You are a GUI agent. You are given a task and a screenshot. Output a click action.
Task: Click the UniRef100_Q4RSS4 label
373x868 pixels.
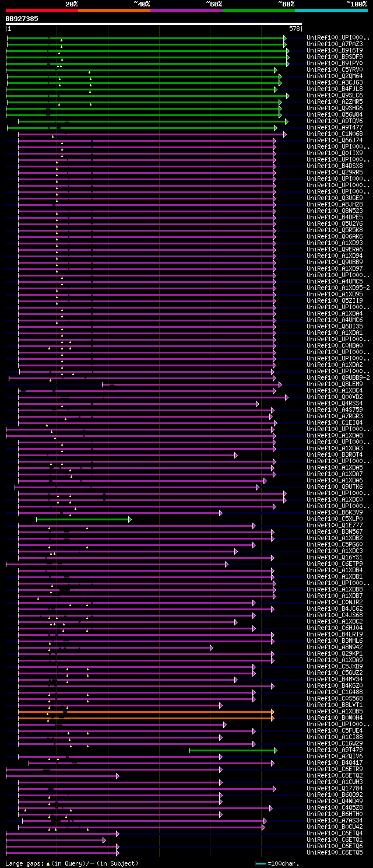point(335,403)
